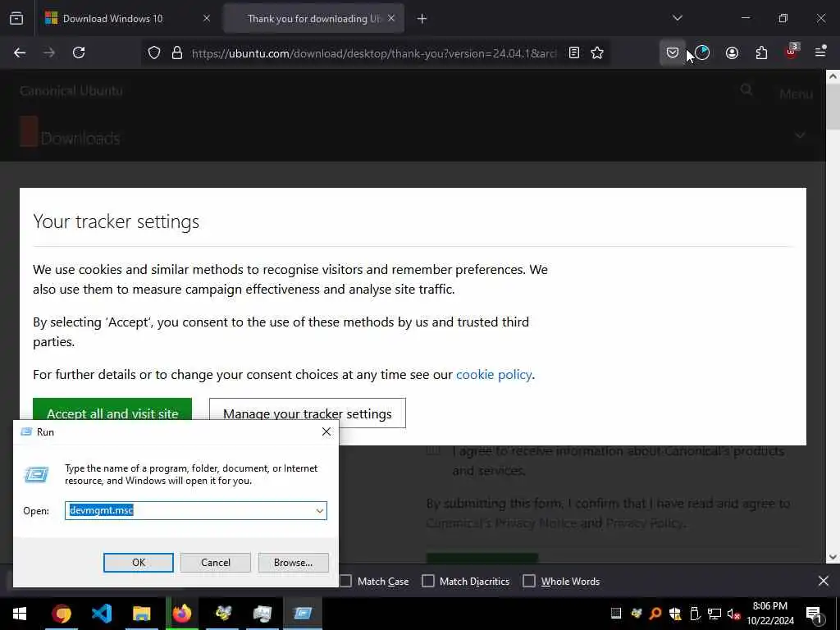Open the Firefox account menu
The image size is (840, 630).
pos(732,52)
